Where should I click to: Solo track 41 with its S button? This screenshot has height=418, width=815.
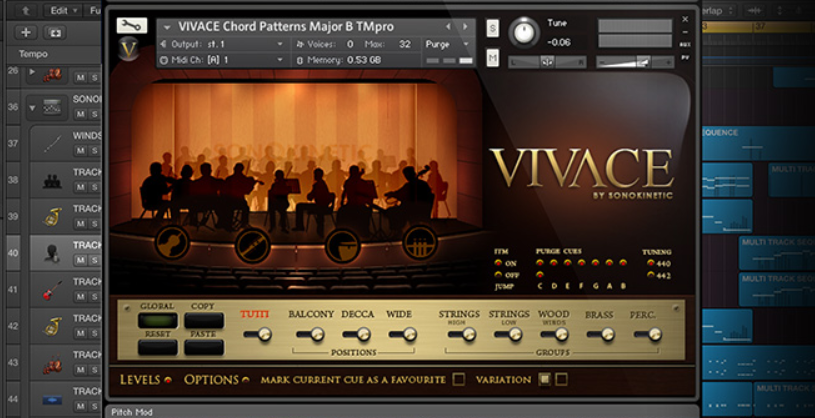pyautogui.click(x=94, y=296)
